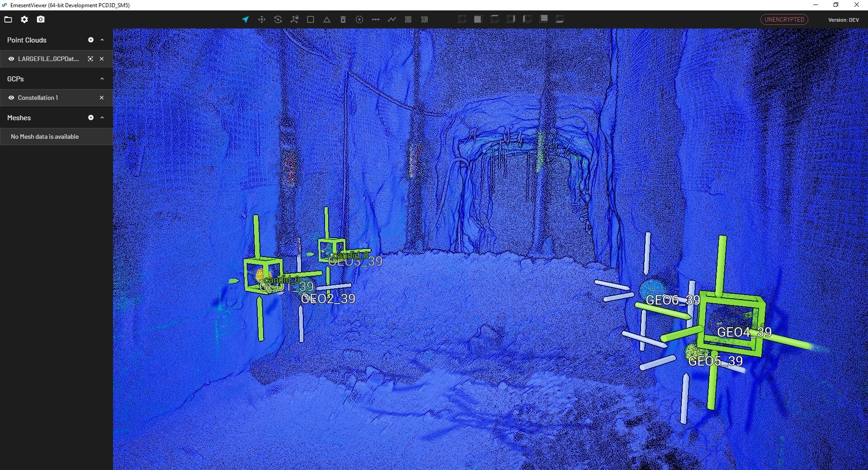Choose the triangle polygon tool
Viewport: 868px width, 470px height.
327,19
